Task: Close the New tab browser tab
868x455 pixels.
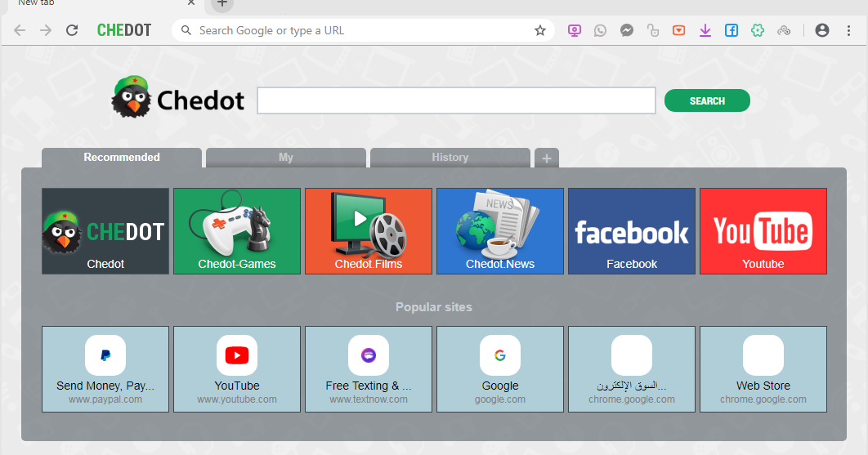Action: 191,3
